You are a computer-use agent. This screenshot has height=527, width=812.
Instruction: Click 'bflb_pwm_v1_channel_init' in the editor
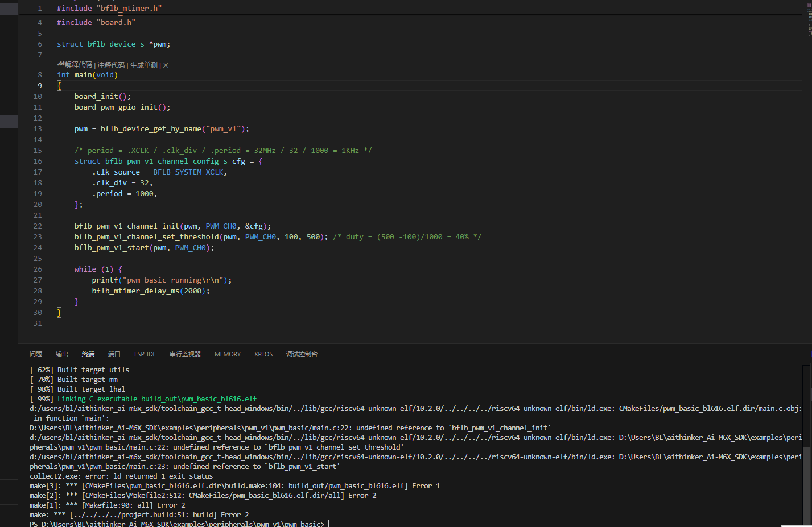coord(127,226)
